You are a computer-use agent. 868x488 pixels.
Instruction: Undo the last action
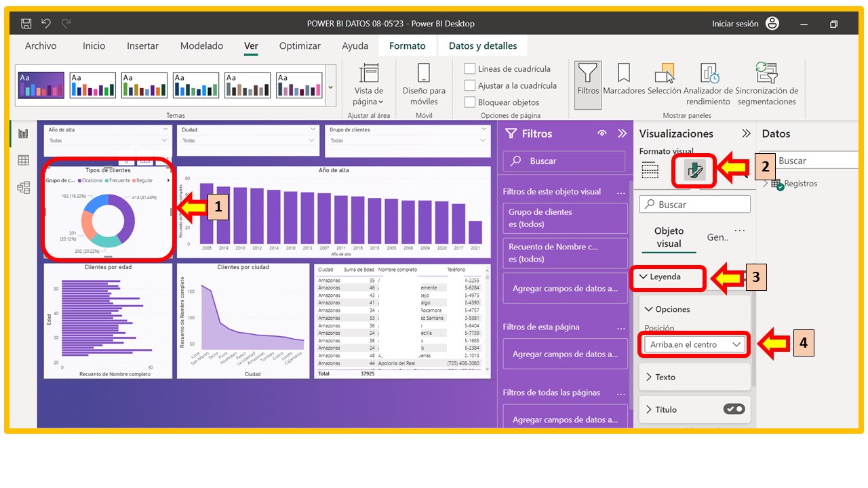[x=46, y=24]
